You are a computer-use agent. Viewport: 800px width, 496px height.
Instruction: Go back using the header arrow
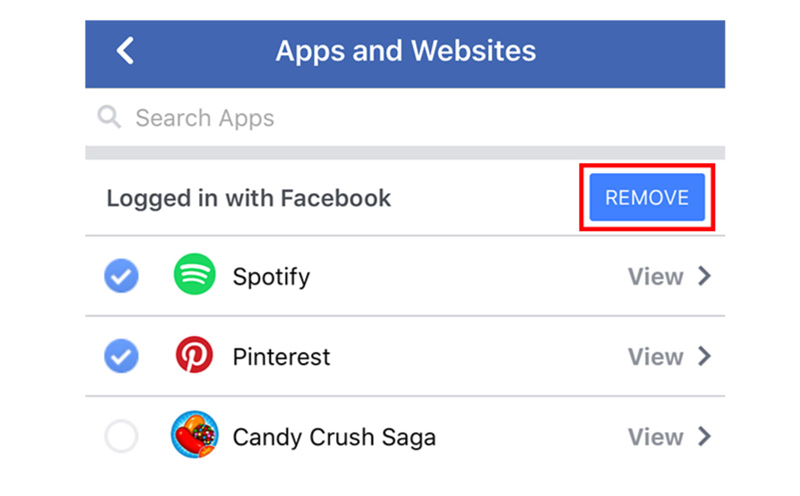tap(125, 51)
